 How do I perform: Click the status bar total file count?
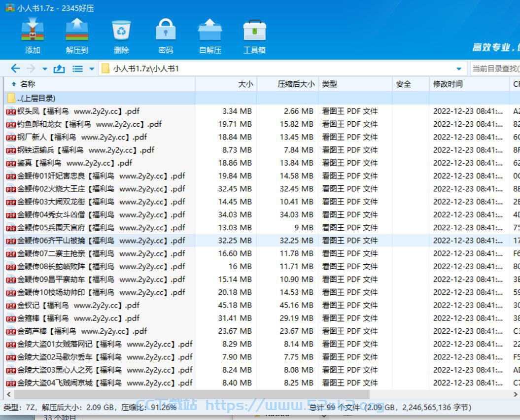390,407
